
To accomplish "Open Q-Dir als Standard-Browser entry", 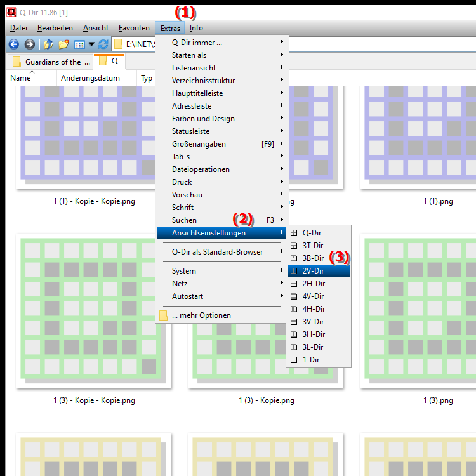I will (x=222, y=252).
